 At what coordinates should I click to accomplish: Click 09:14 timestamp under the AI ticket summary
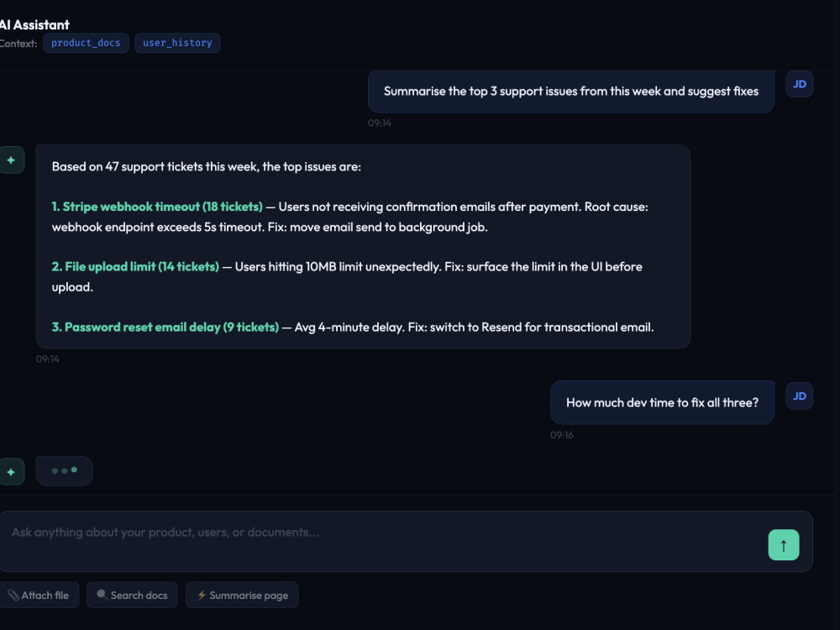(x=48, y=359)
